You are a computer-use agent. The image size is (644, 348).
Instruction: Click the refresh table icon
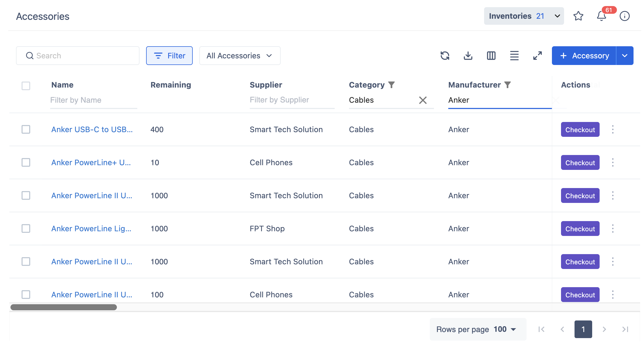tap(445, 56)
